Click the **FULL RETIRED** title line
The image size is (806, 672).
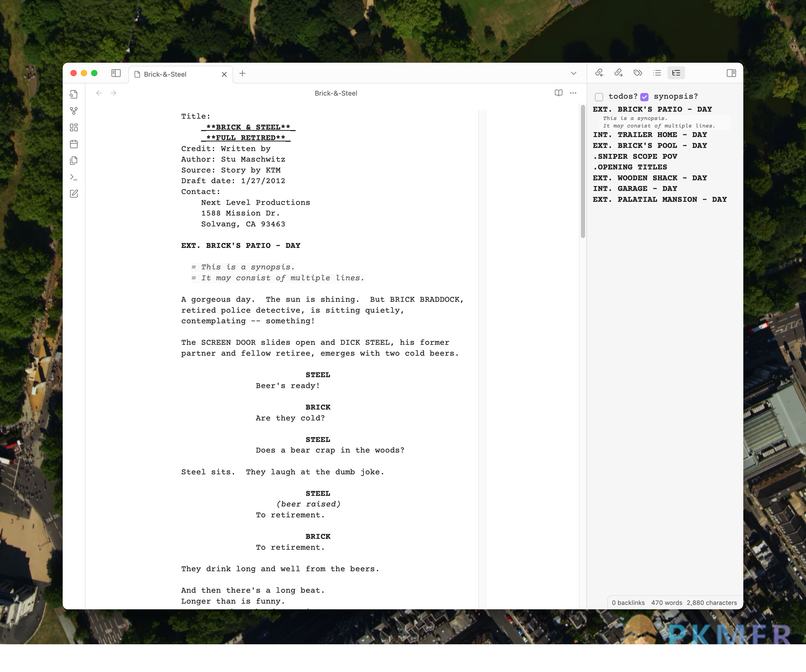(246, 138)
